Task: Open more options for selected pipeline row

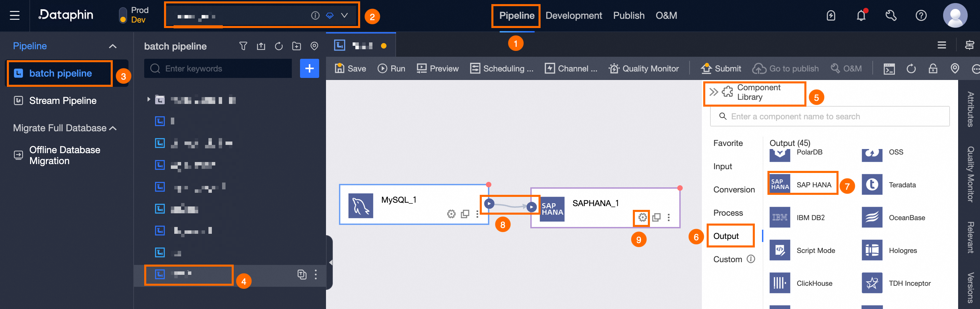Action: [x=316, y=275]
